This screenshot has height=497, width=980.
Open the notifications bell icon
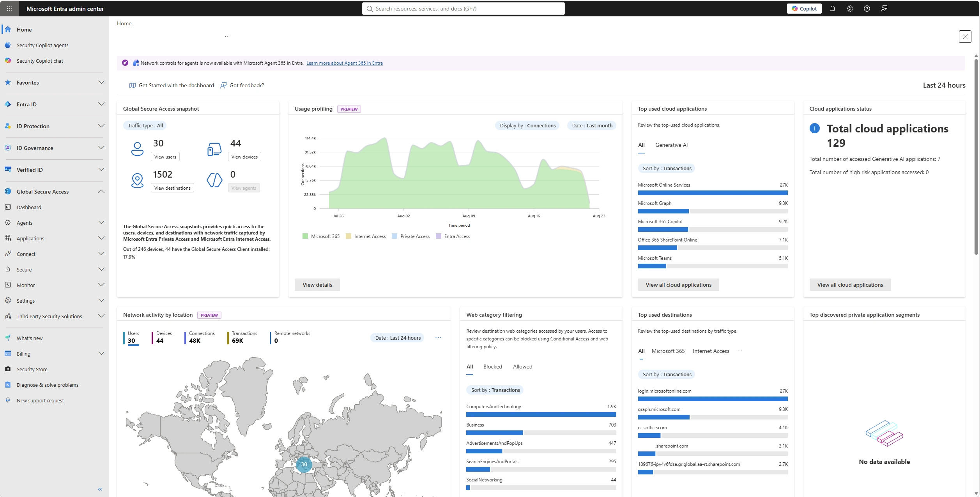point(832,9)
